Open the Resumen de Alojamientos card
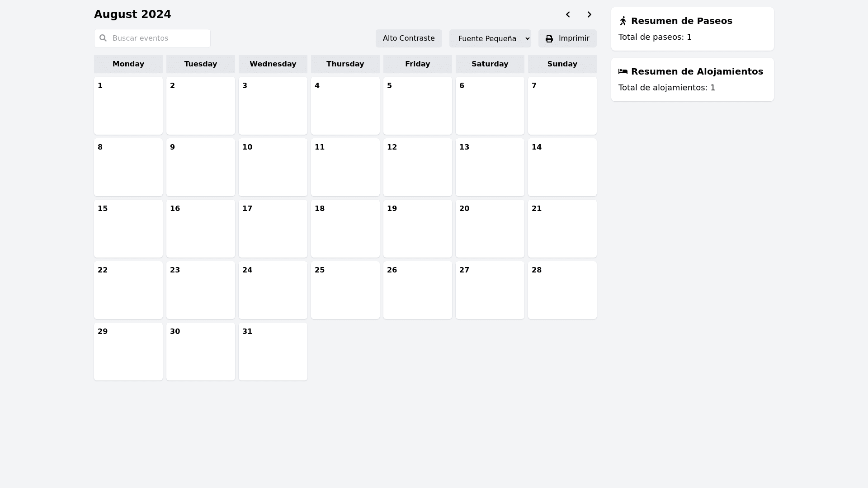This screenshot has height=488, width=868. click(x=692, y=80)
